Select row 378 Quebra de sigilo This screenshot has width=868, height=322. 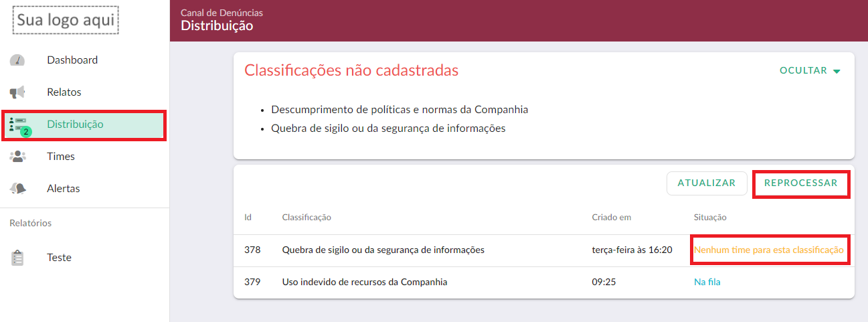543,250
